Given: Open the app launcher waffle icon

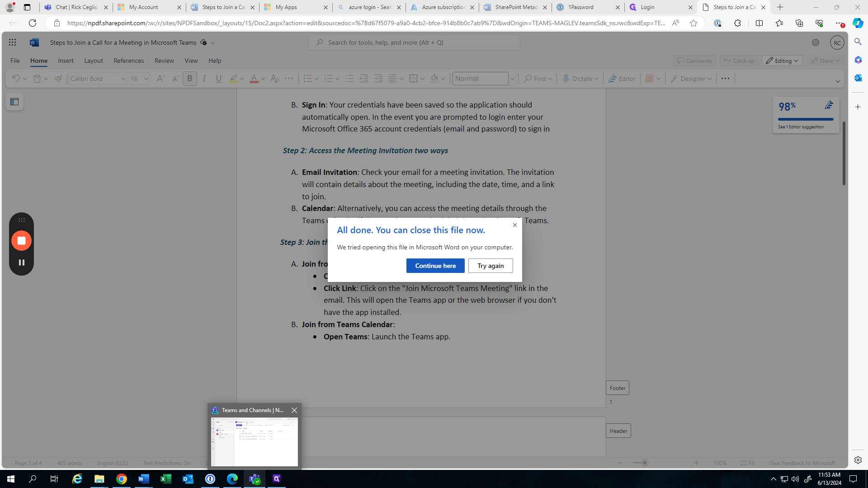Looking at the screenshot, I should [x=12, y=42].
